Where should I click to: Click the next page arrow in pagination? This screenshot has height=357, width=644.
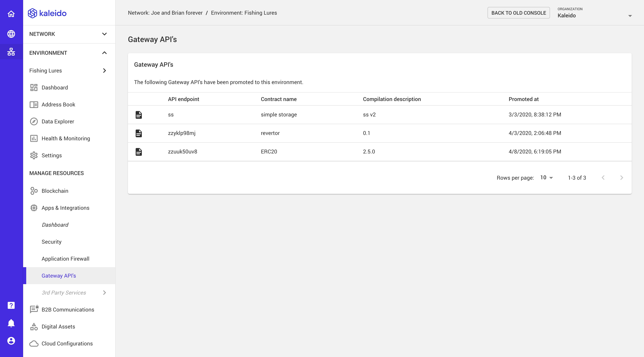pos(622,178)
